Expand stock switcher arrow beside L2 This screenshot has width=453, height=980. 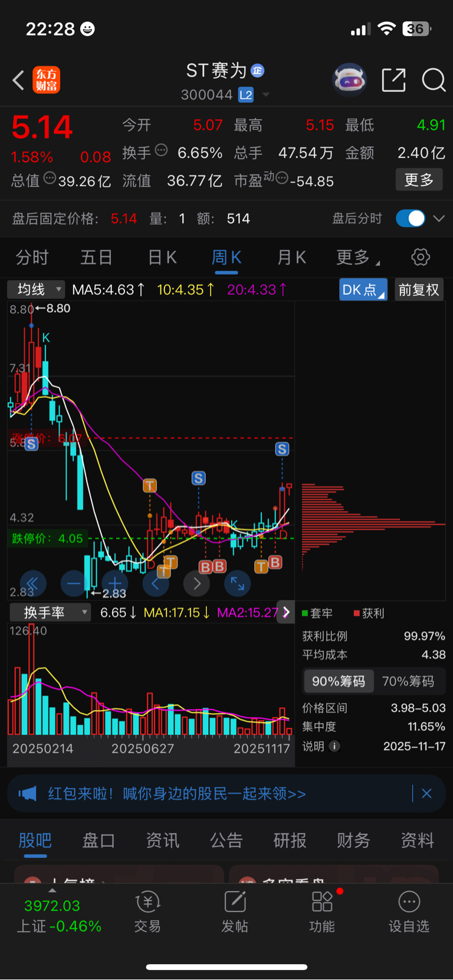pyautogui.click(x=266, y=95)
